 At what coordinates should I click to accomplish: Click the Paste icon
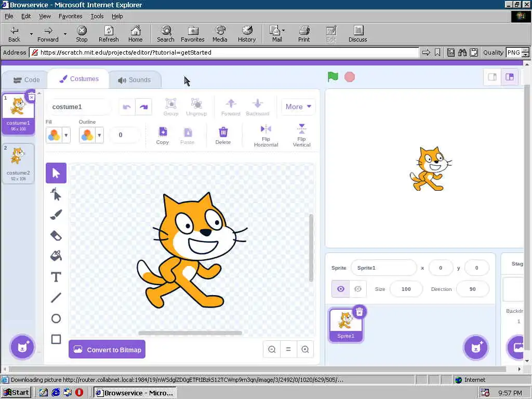point(187,136)
